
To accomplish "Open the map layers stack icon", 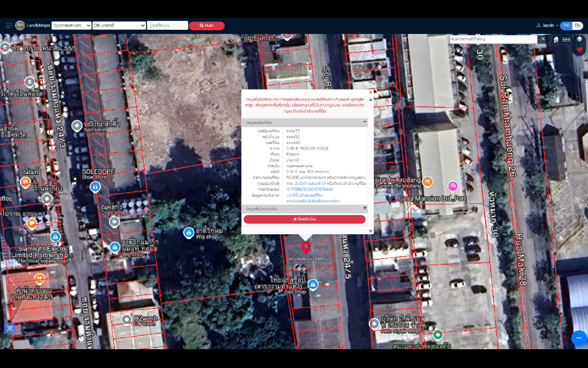I will 579,39.
